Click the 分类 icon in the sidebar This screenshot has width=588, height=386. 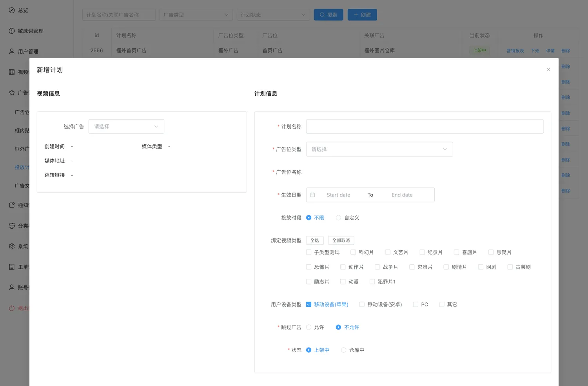click(x=12, y=226)
